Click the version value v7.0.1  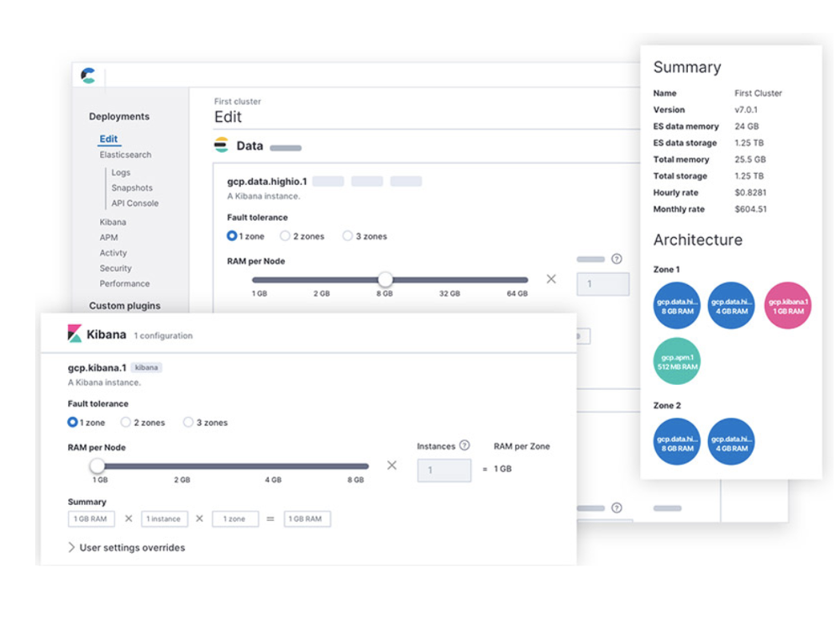pyautogui.click(x=746, y=109)
